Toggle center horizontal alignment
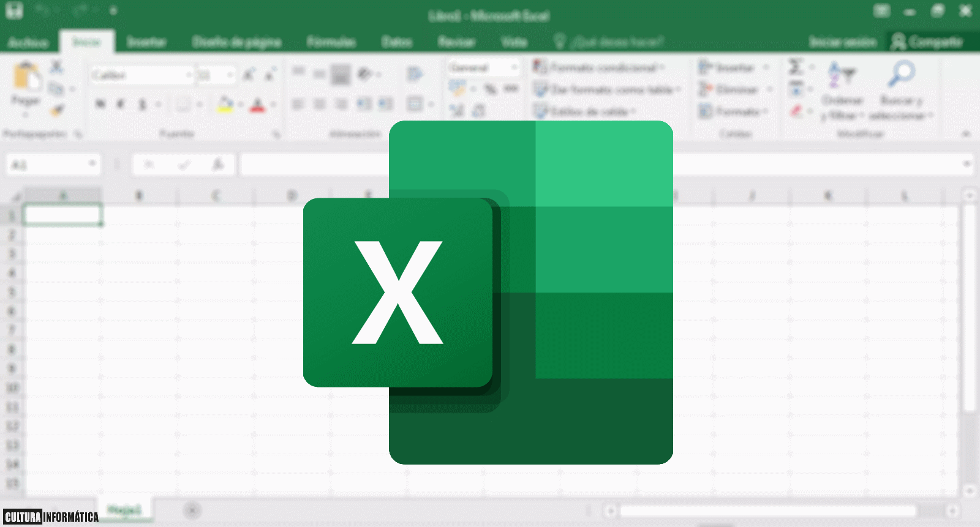The width and height of the screenshot is (980, 527). click(x=319, y=104)
